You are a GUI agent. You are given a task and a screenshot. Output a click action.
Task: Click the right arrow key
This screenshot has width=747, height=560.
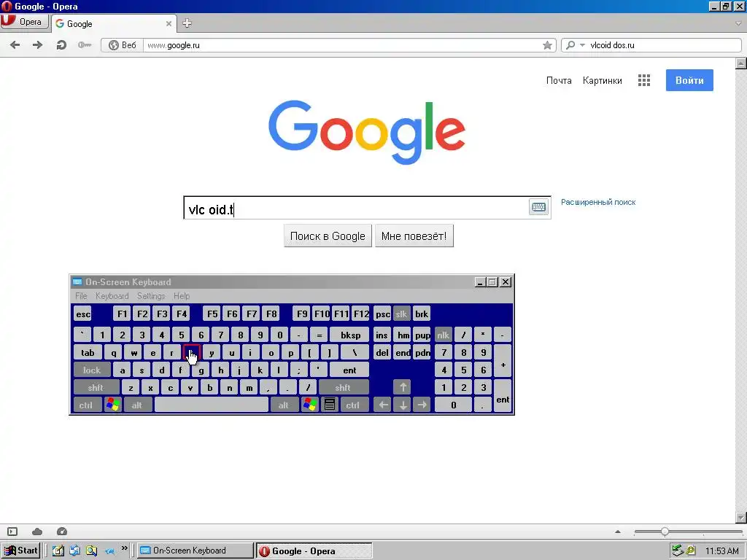tap(422, 405)
